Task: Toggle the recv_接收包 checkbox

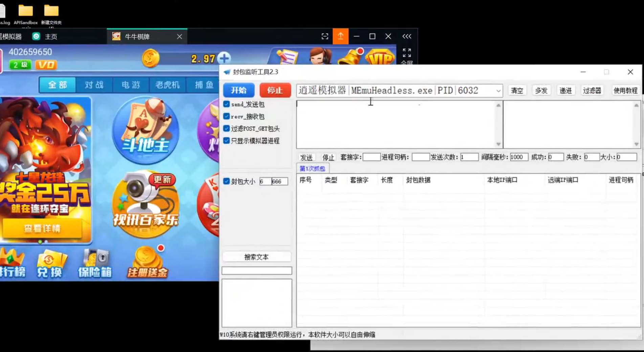Action: pyautogui.click(x=226, y=116)
